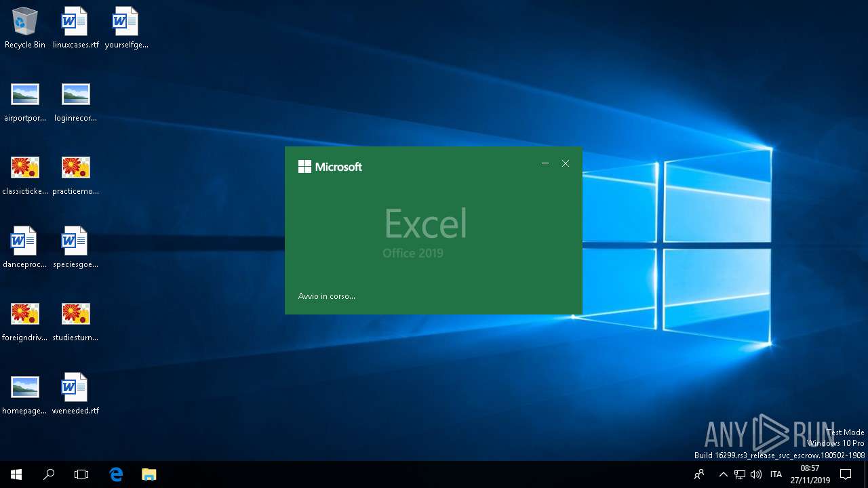Open the Recycle Bin desktop icon

(x=25, y=28)
